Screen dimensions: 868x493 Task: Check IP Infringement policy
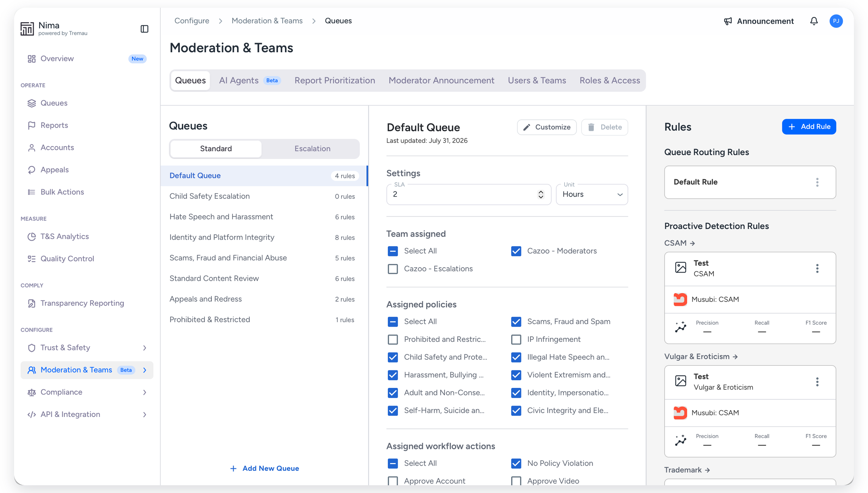click(516, 339)
